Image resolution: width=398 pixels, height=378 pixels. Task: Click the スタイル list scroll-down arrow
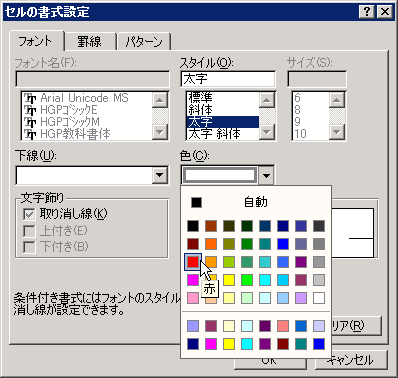coord(267,132)
